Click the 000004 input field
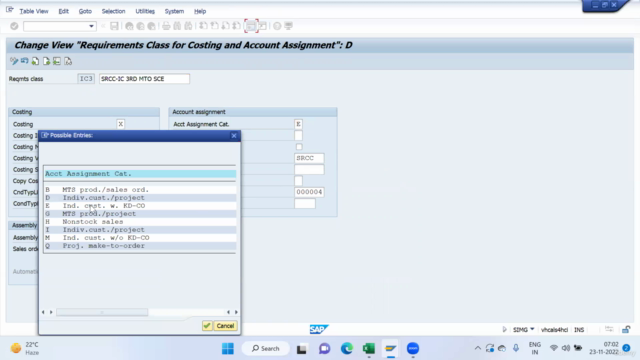 click(309, 192)
